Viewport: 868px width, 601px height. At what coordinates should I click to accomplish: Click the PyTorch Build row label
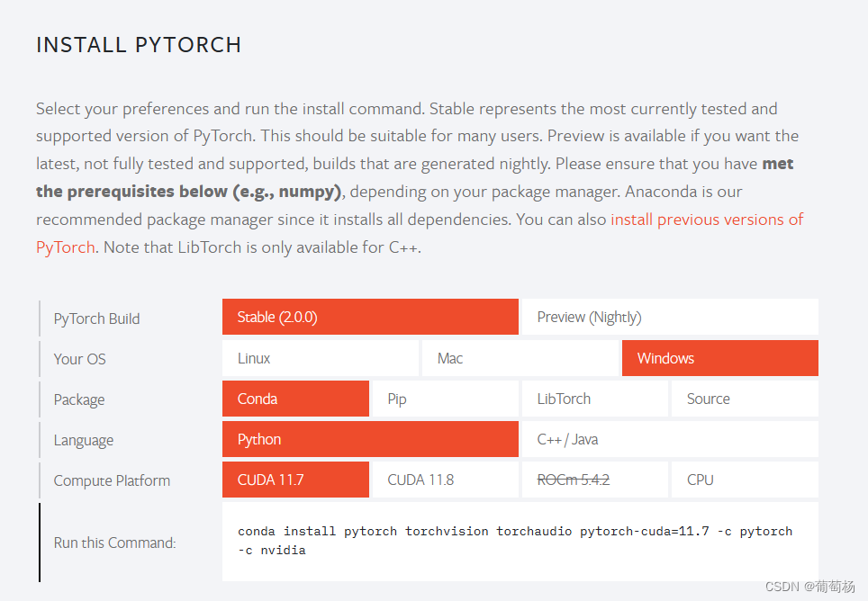point(96,318)
